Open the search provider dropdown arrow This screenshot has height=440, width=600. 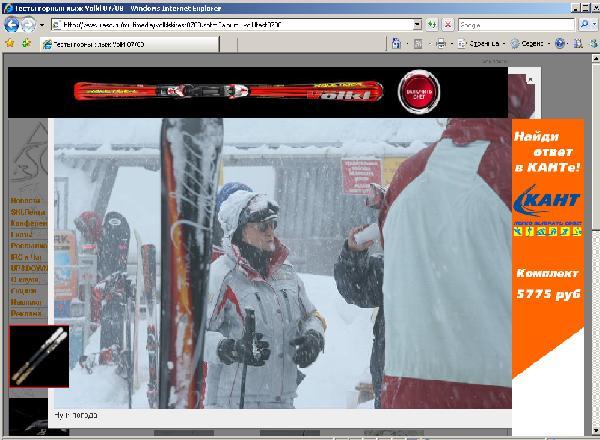[594, 25]
